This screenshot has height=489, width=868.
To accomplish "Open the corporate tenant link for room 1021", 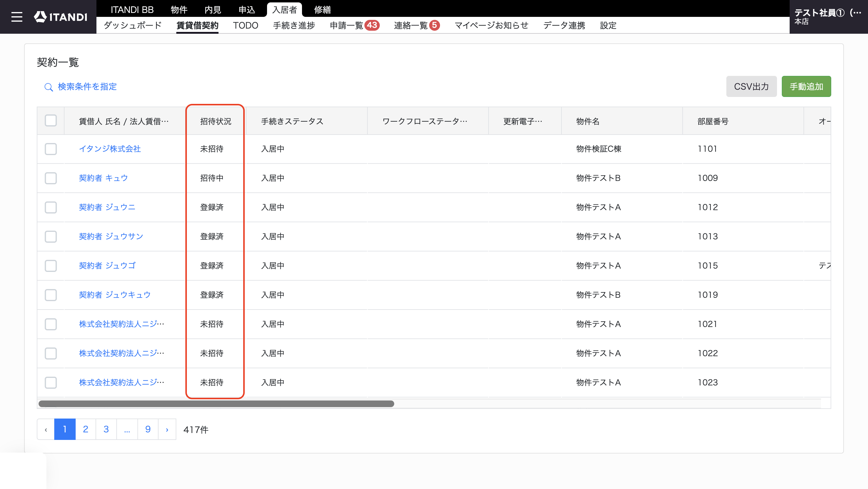I will pos(122,324).
